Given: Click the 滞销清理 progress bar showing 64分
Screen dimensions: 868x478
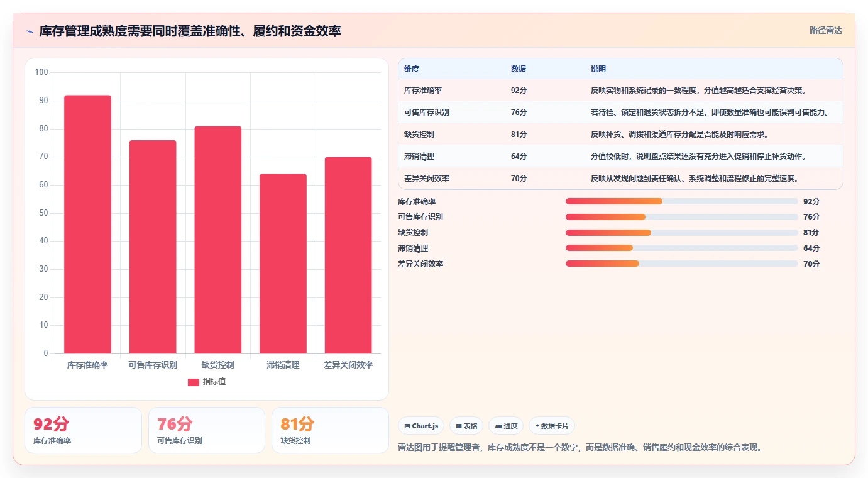Looking at the screenshot, I should (x=682, y=248).
